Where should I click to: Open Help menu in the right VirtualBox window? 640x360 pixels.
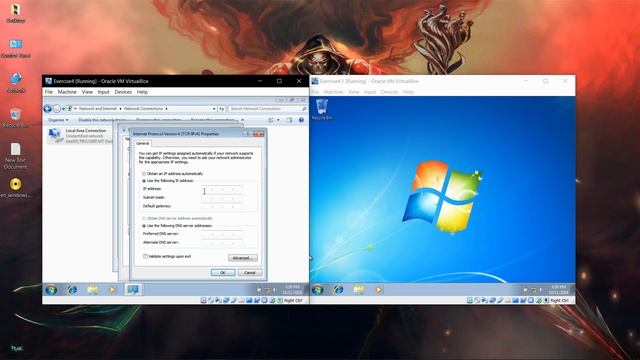coord(409,92)
